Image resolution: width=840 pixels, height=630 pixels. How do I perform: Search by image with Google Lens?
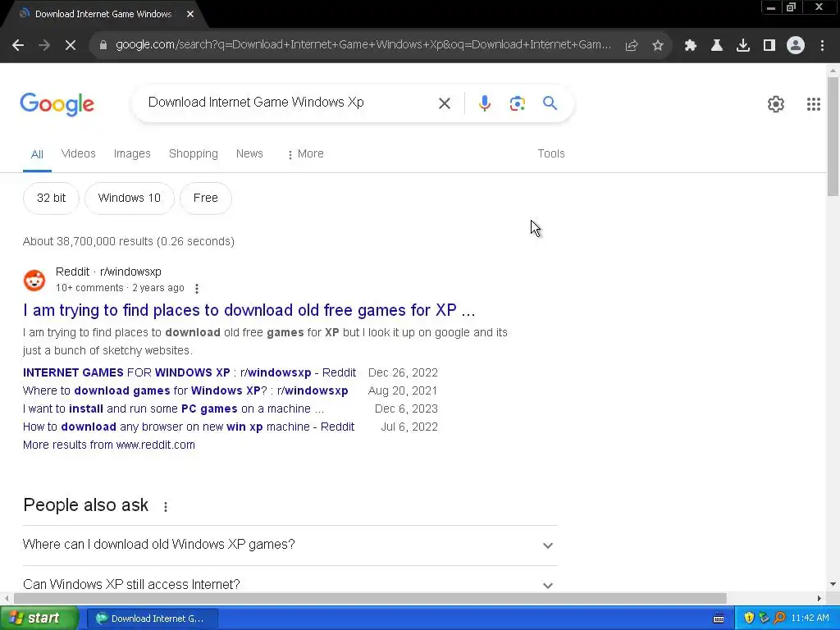[x=517, y=103]
